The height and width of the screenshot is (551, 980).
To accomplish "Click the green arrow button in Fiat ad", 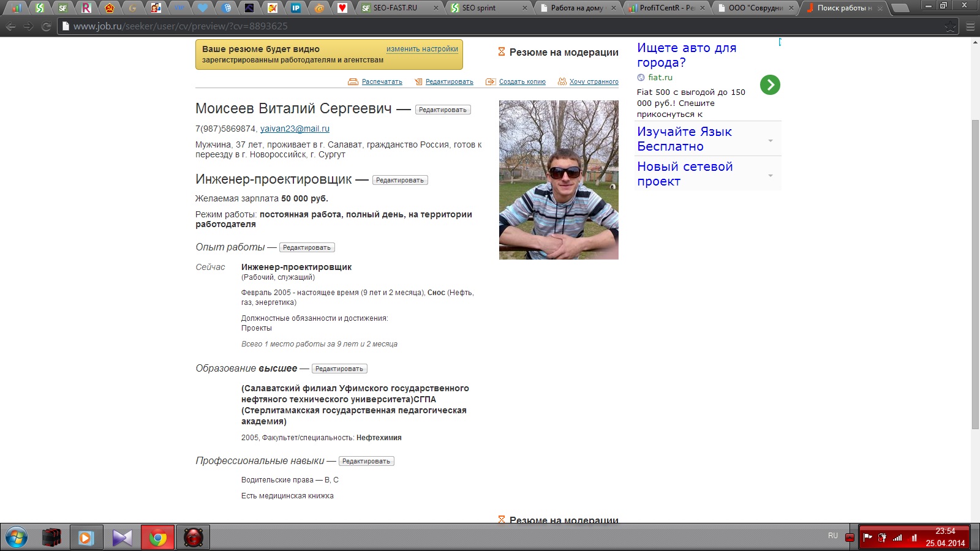I will point(770,84).
